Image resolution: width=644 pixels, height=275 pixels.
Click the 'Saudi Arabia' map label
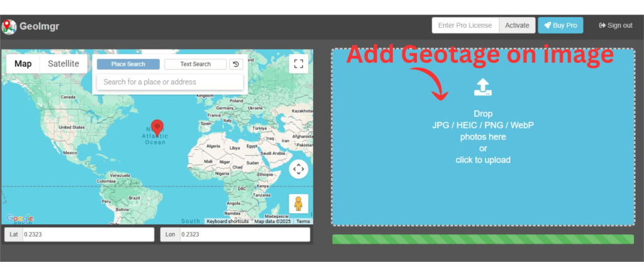[x=273, y=153]
